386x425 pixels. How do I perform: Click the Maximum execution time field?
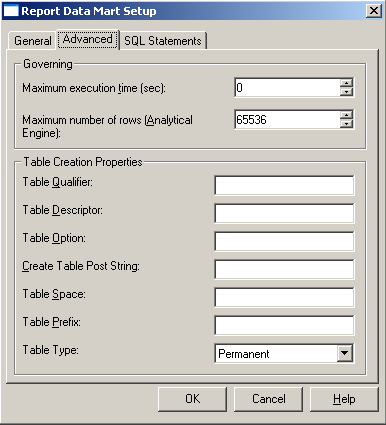287,88
